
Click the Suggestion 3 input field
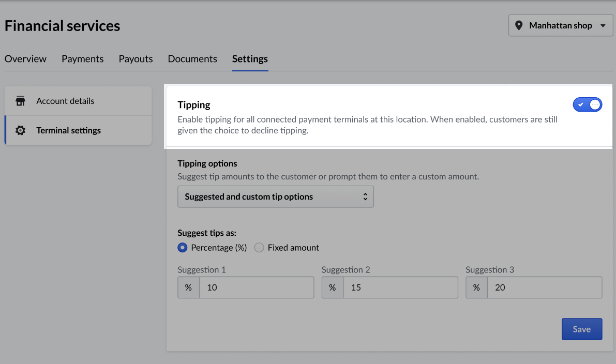(544, 287)
